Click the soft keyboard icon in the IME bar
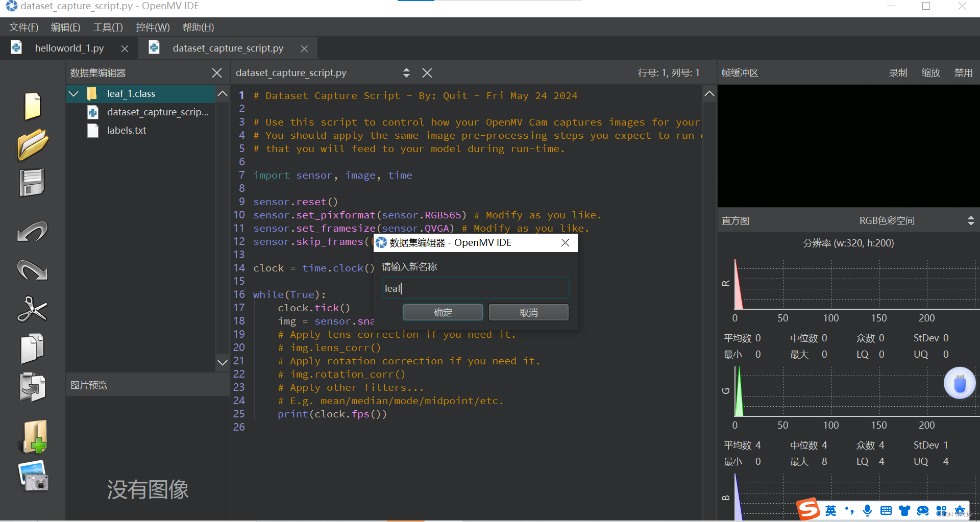 click(x=886, y=510)
